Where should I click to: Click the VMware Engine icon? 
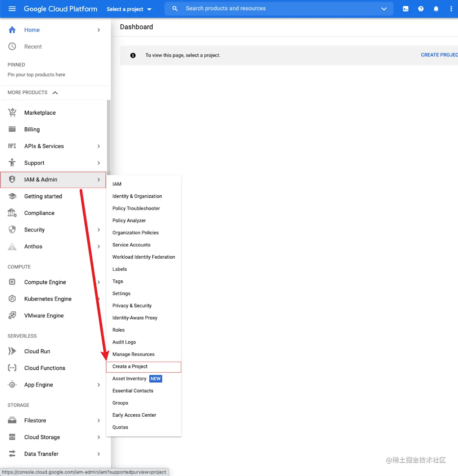(x=12, y=315)
